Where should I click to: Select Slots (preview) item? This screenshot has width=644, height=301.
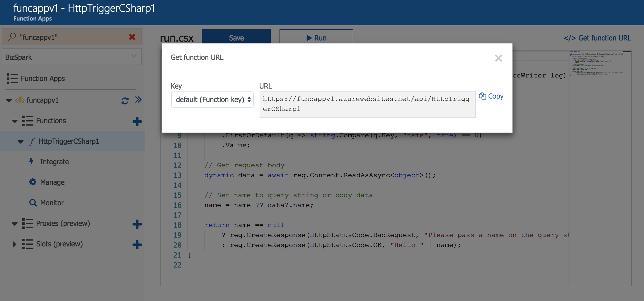point(59,244)
